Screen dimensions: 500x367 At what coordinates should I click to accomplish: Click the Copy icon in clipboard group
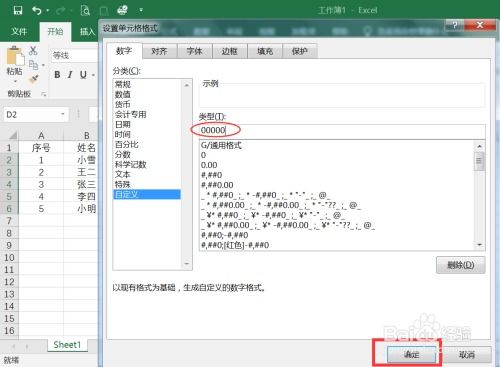coord(33,65)
